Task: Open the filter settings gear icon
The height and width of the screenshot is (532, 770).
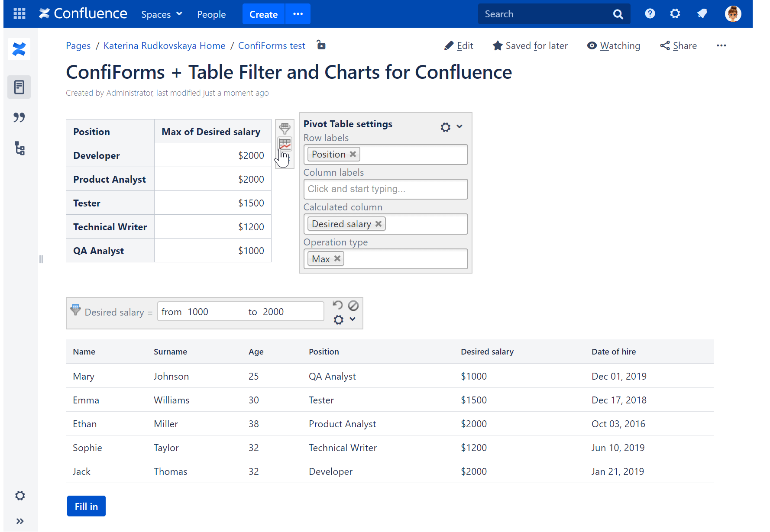Action: 338,320
